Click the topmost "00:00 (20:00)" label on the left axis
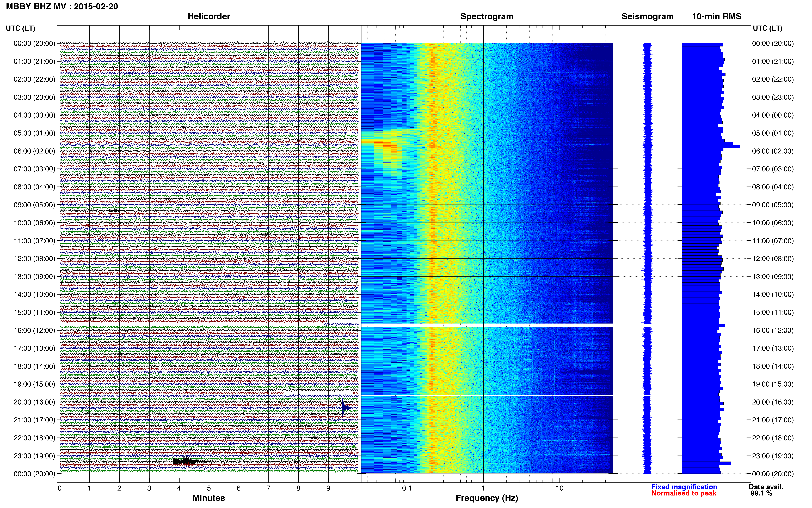The width and height of the screenshot is (812, 508). [34, 43]
